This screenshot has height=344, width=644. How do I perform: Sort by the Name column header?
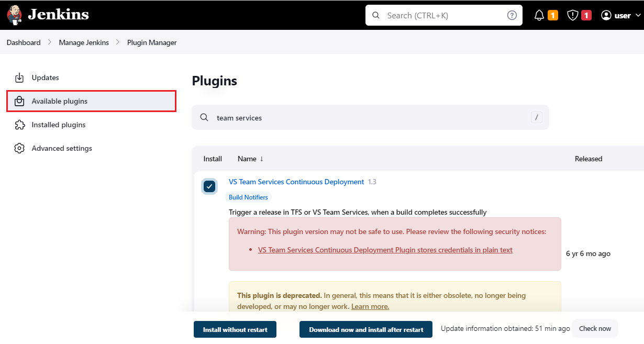coord(250,159)
